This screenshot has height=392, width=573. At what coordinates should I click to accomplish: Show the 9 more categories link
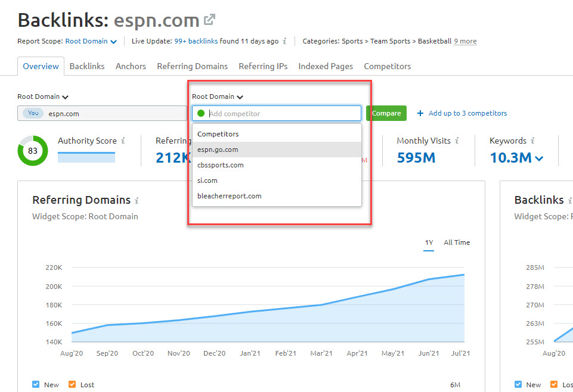tap(465, 41)
